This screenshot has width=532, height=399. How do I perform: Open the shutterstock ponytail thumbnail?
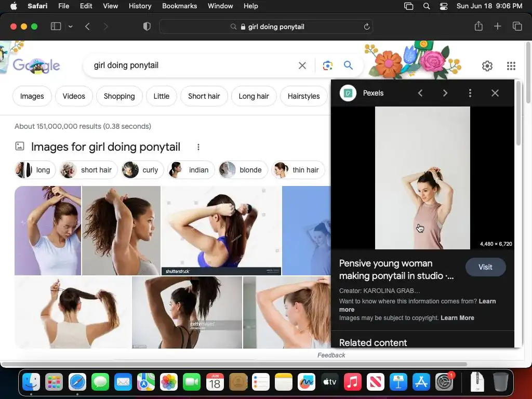(221, 231)
